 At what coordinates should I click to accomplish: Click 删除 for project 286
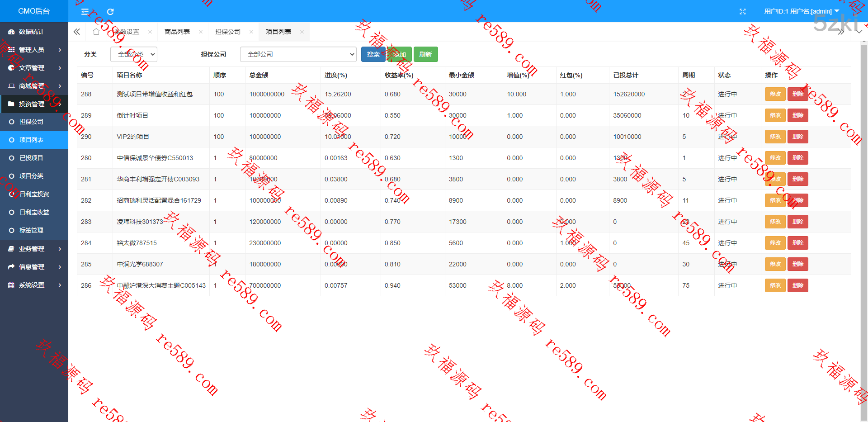[x=797, y=285]
